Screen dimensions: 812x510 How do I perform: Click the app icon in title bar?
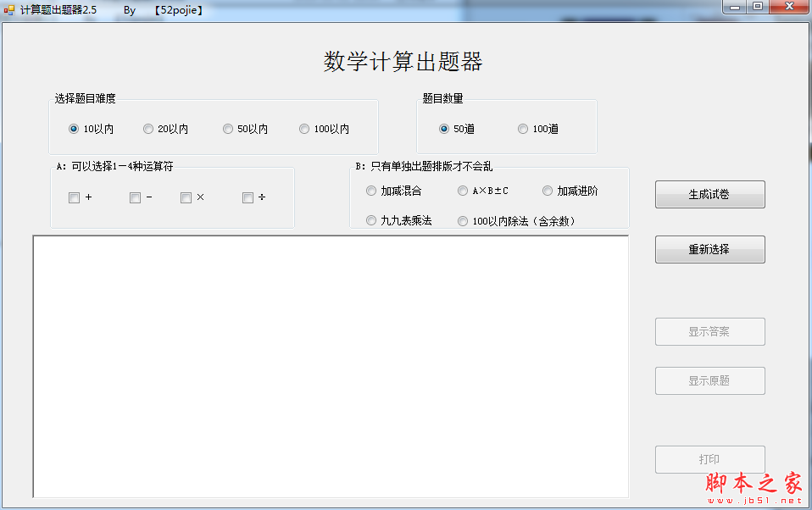[x=9, y=10]
